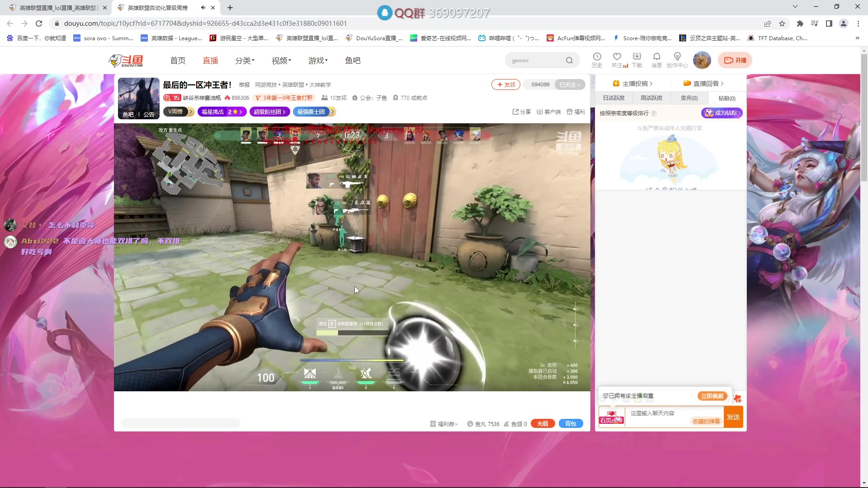Open Chrome profile icon
This screenshot has height=488, width=868.
click(843, 23)
